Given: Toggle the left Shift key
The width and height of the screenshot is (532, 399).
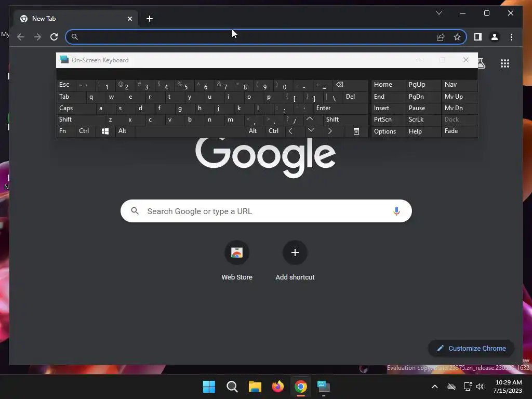Looking at the screenshot, I should pyautogui.click(x=81, y=119).
